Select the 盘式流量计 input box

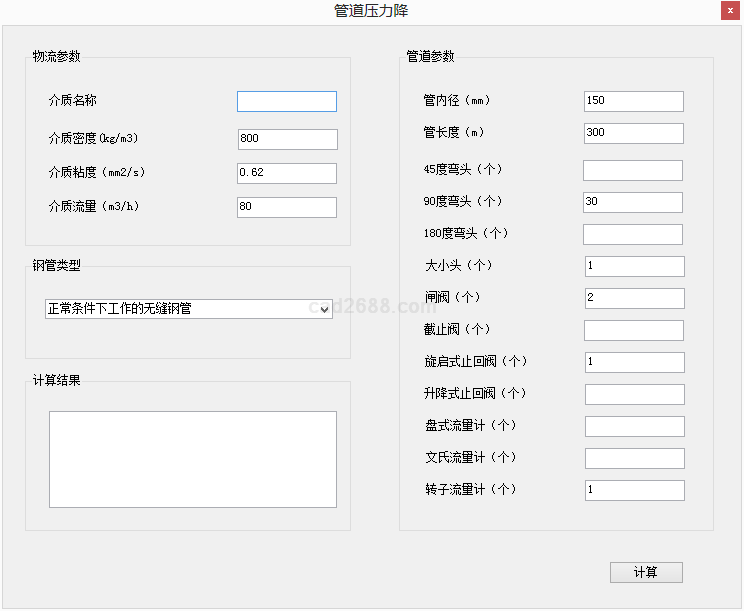[x=634, y=427]
